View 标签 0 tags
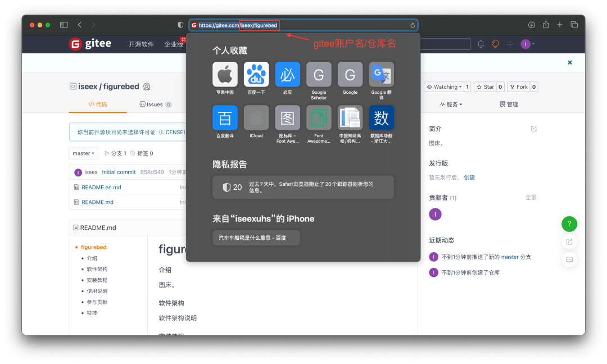 click(x=142, y=153)
